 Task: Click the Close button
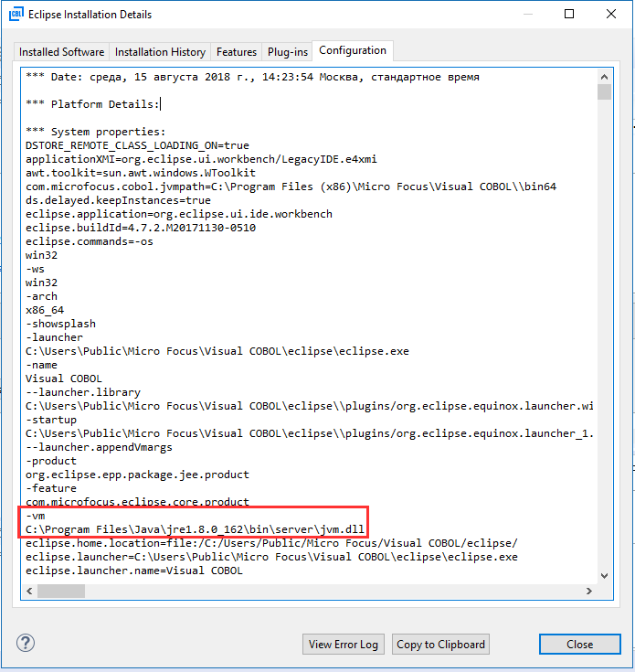580,645
